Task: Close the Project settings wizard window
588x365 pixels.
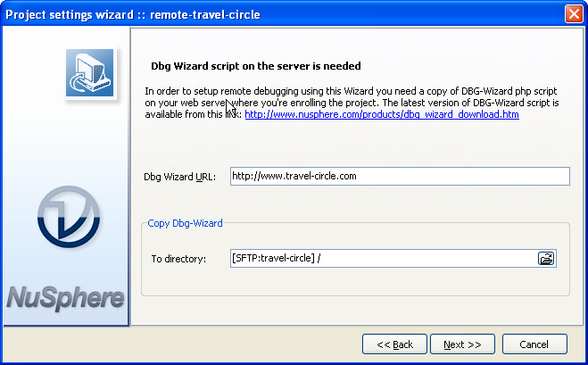Action: (573, 13)
